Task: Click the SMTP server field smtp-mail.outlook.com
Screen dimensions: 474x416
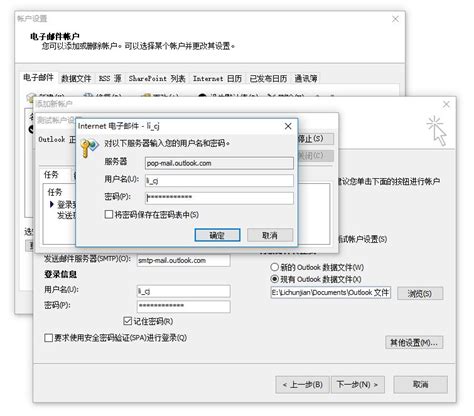Action: pyautogui.click(x=184, y=260)
